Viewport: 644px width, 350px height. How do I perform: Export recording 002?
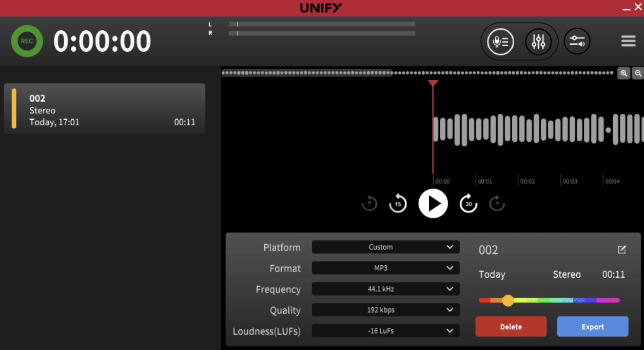tap(592, 326)
